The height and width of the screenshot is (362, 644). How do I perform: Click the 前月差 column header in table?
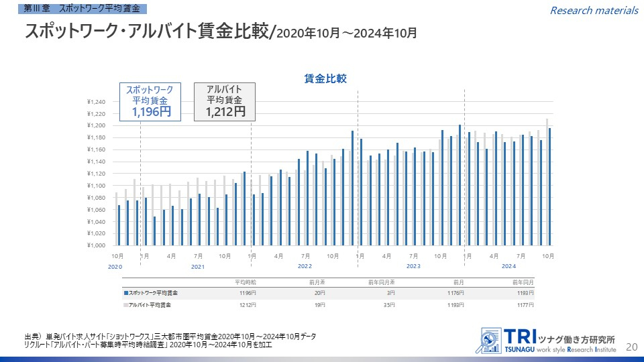[x=317, y=282]
